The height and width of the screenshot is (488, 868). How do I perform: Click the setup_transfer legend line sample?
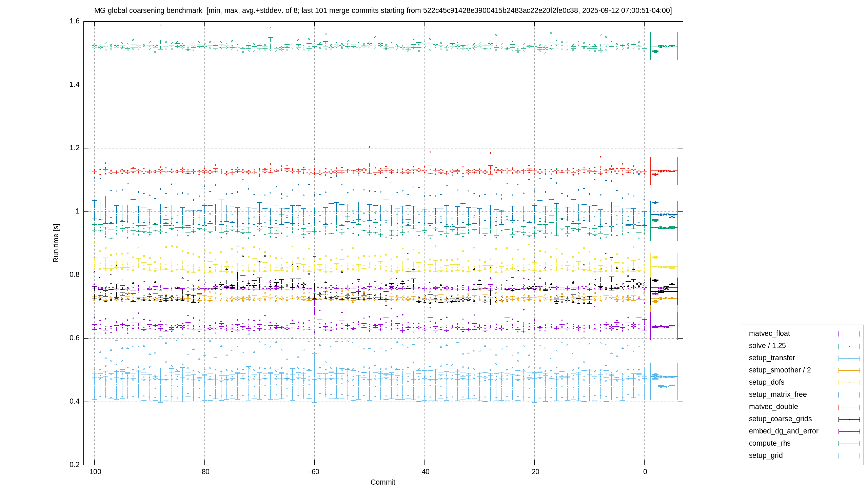point(849,358)
